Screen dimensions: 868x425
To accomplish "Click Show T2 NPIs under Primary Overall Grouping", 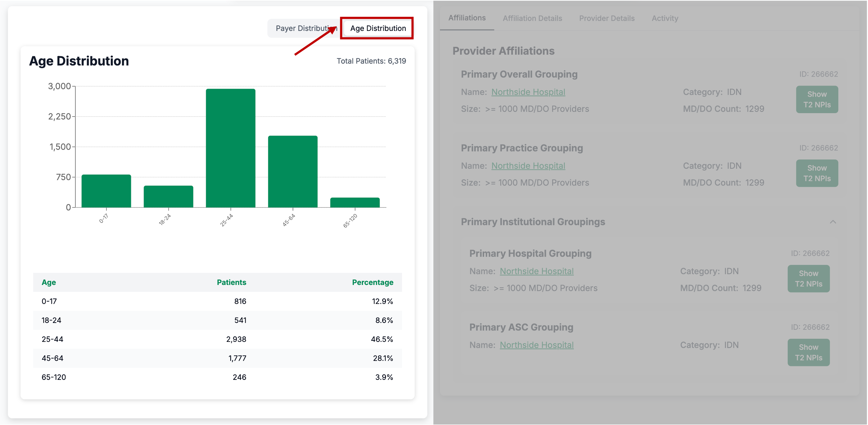I will [816, 100].
